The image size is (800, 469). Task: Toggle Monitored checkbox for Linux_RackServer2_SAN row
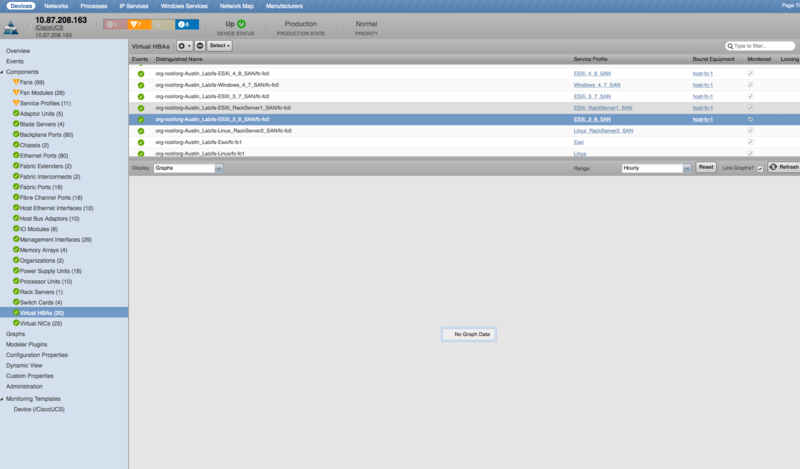(750, 131)
